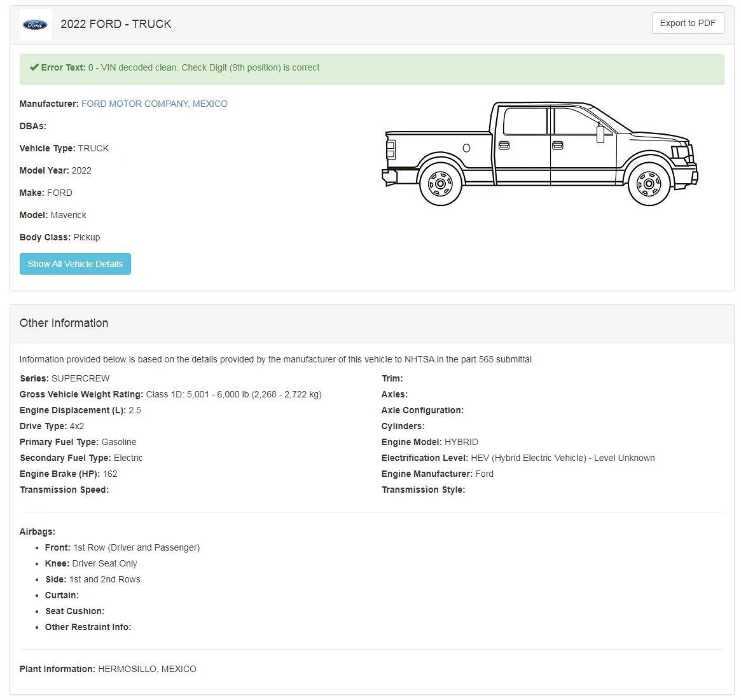Click the 'Other Restraint Info:' item
This screenshot has width=741, height=700.
(88, 628)
